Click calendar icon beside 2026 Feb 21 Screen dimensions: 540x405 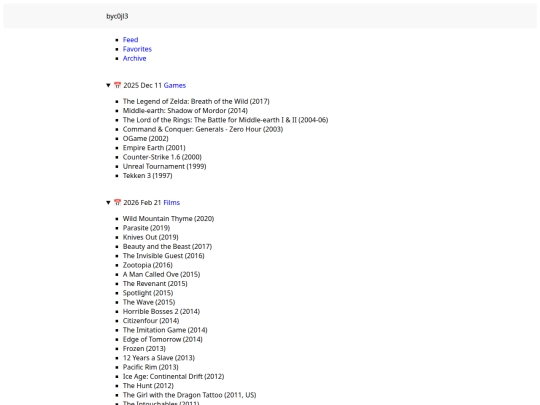[x=117, y=202]
